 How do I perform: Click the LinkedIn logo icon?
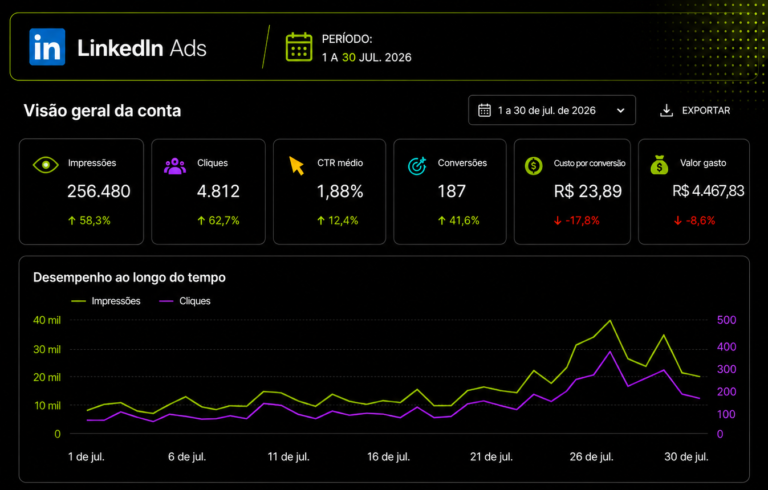click(47, 47)
